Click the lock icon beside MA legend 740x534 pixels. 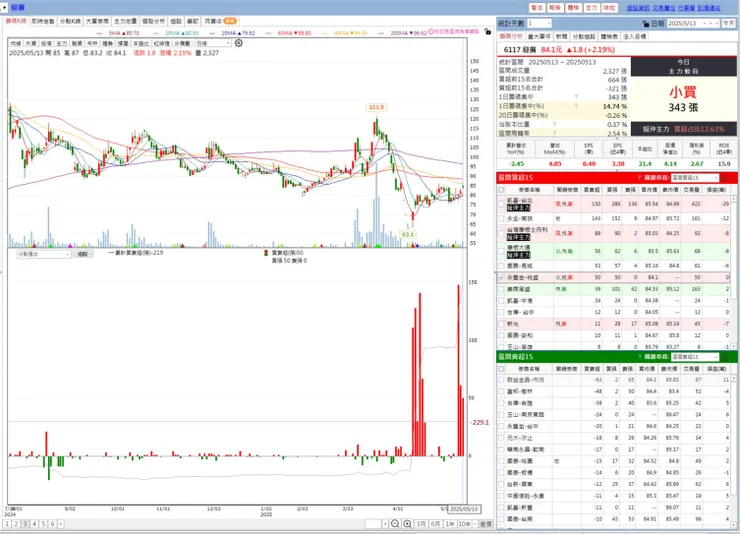[x=488, y=32]
